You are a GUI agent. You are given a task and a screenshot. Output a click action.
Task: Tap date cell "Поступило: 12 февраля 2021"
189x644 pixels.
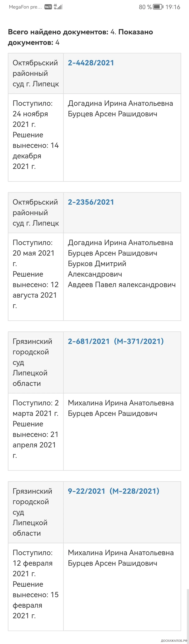(x=36, y=586)
